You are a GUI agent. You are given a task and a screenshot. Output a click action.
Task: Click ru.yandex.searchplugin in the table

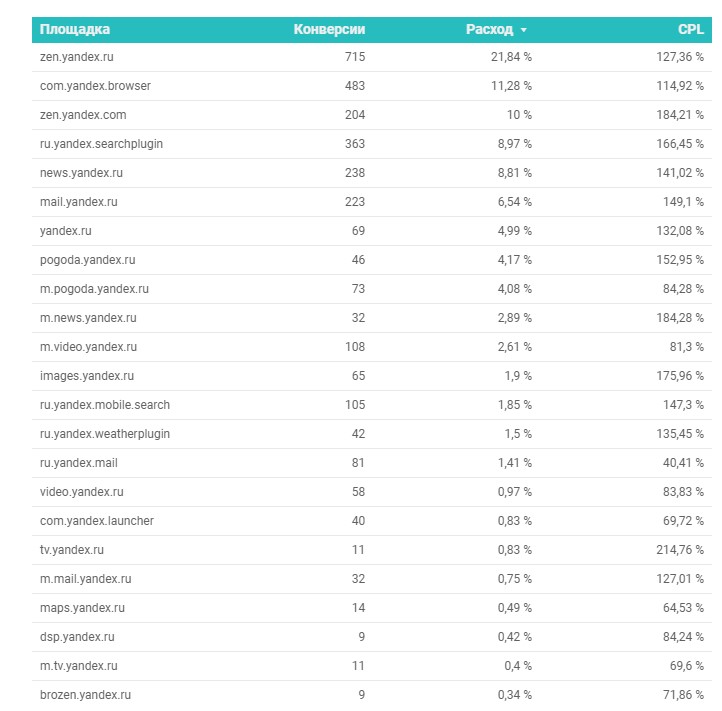click(101, 144)
